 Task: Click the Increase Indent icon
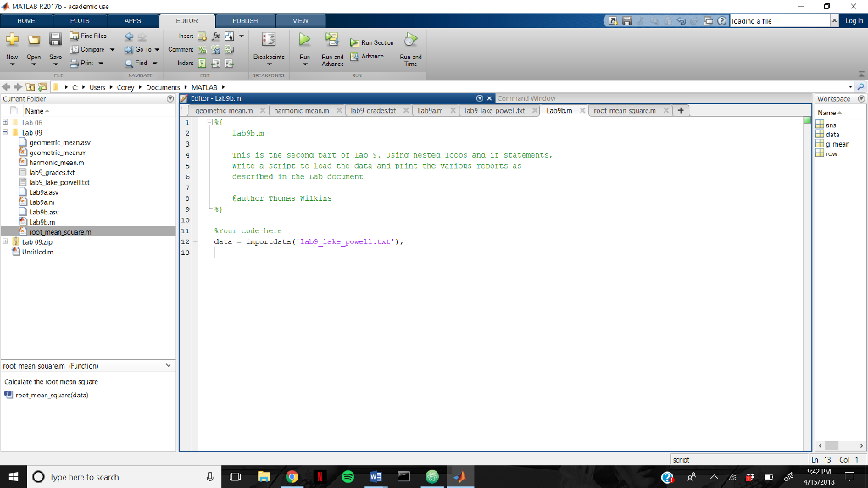click(216, 64)
